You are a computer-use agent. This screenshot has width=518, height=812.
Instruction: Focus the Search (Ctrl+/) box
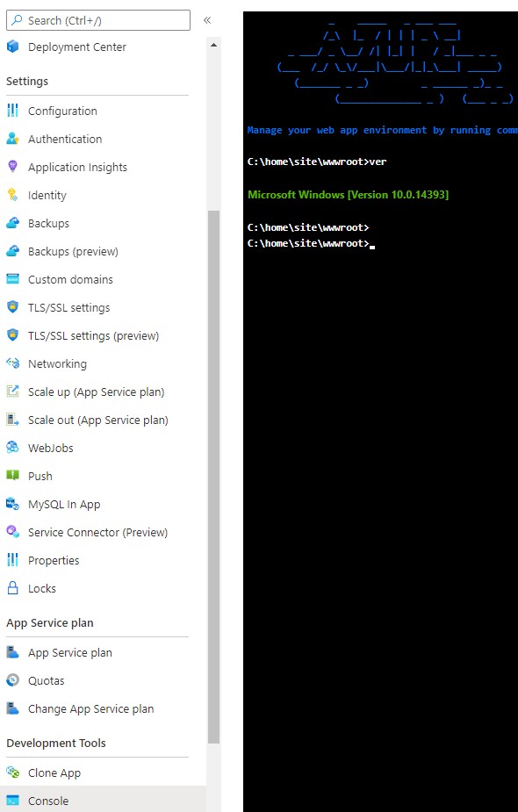(98, 20)
